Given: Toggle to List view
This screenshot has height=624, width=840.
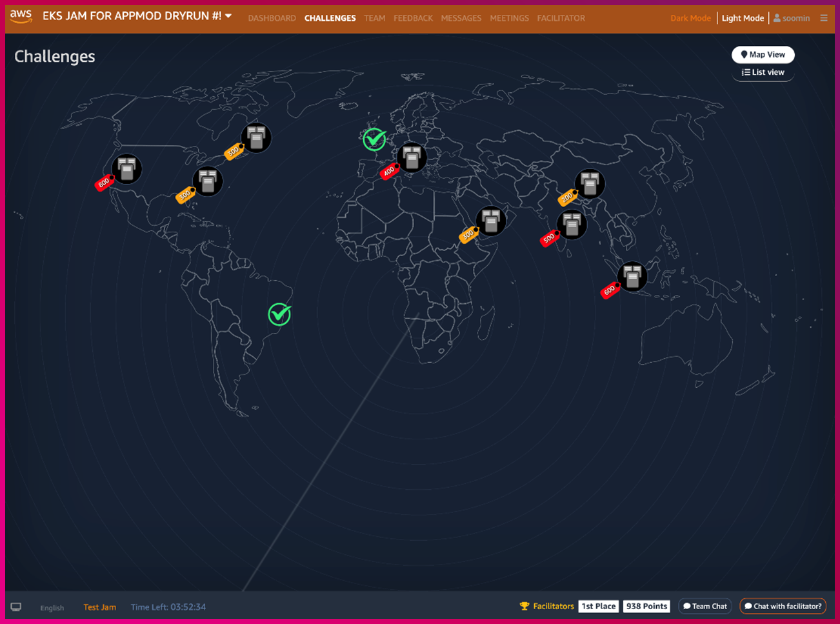Looking at the screenshot, I should (x=763, y=72).
